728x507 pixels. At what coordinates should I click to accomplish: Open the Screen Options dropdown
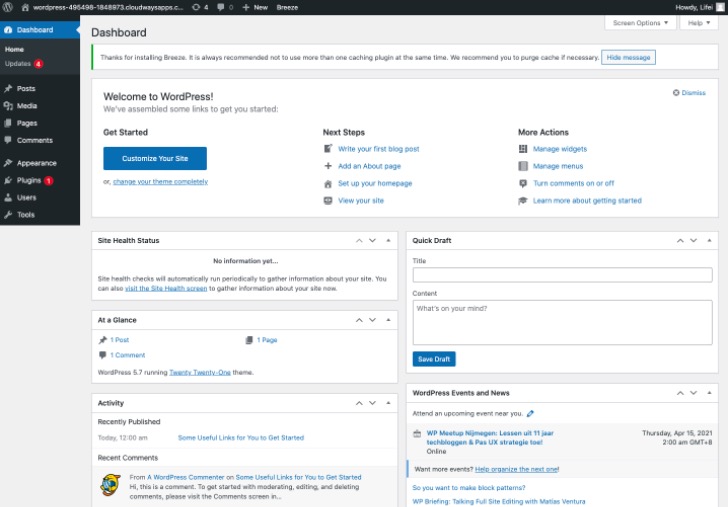point(640,23)
